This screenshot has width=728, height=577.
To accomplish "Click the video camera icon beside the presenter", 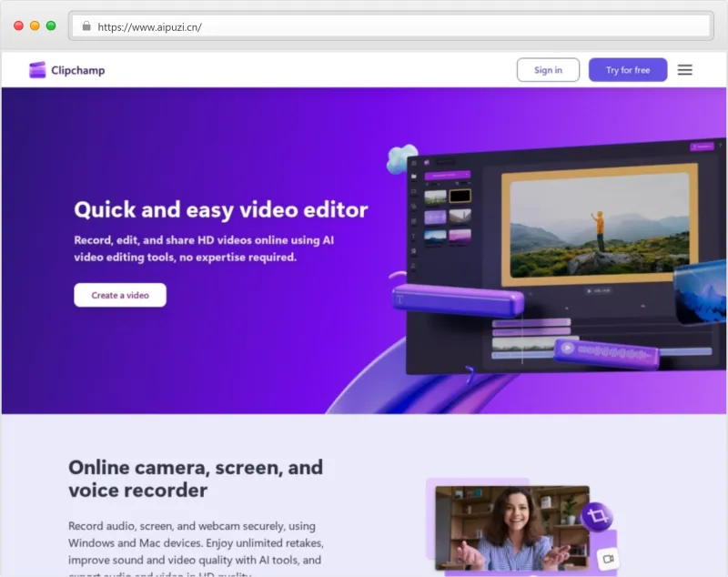I will click(608, 558).
